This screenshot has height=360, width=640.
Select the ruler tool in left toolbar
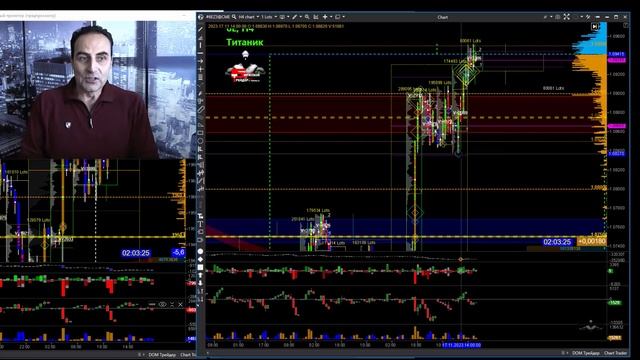[200, 109]
